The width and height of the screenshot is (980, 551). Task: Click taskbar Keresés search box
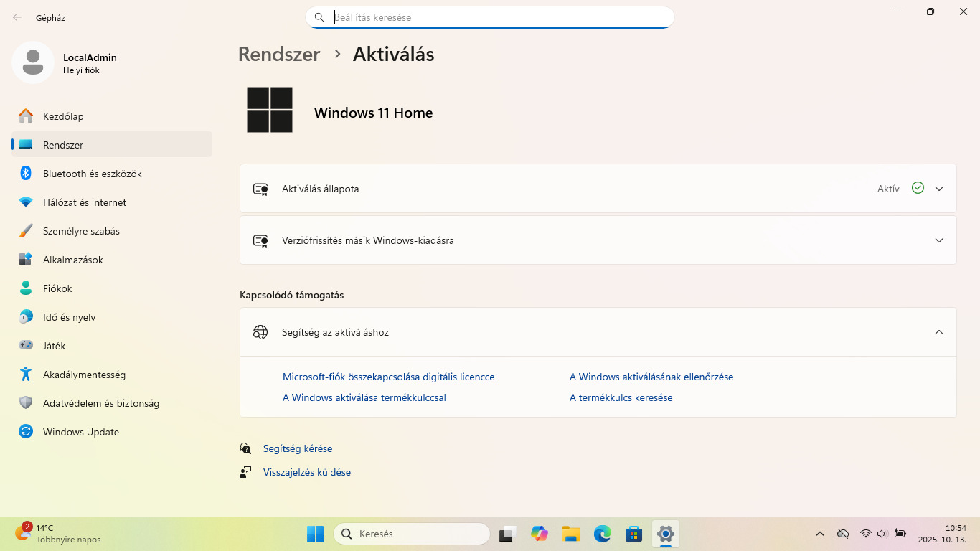coord(412,534)
